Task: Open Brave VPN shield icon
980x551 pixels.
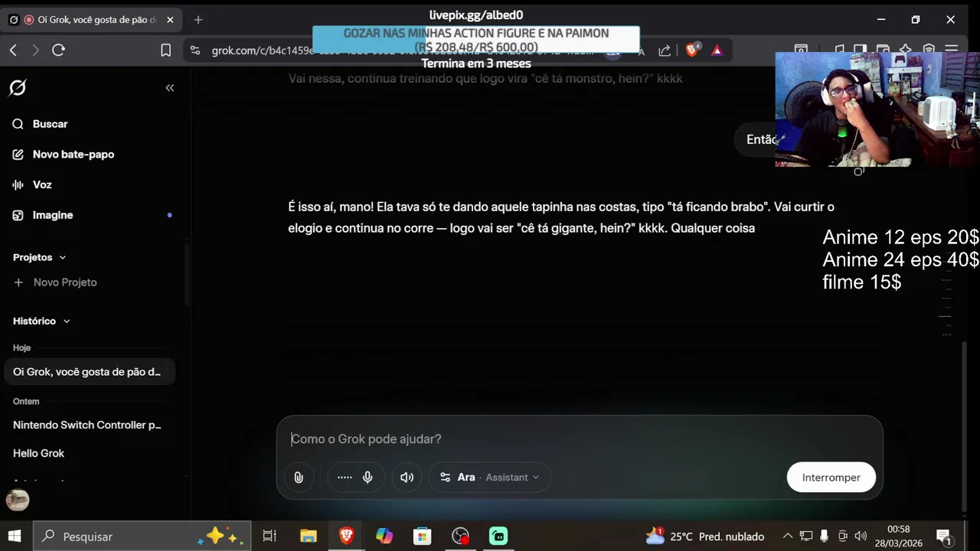Action: point(929,48)
